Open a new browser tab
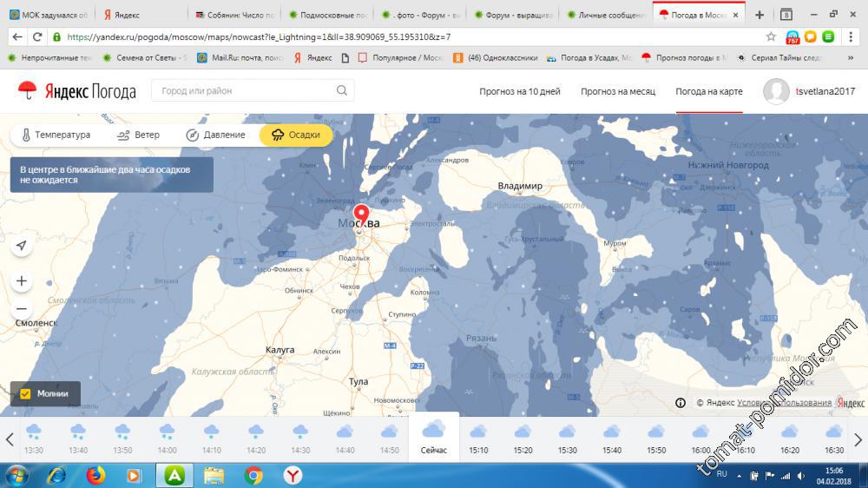 [759, 15]
